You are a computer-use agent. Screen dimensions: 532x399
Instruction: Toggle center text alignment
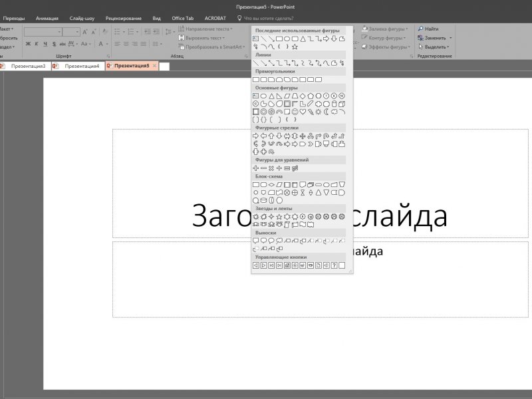click(126, 44)
